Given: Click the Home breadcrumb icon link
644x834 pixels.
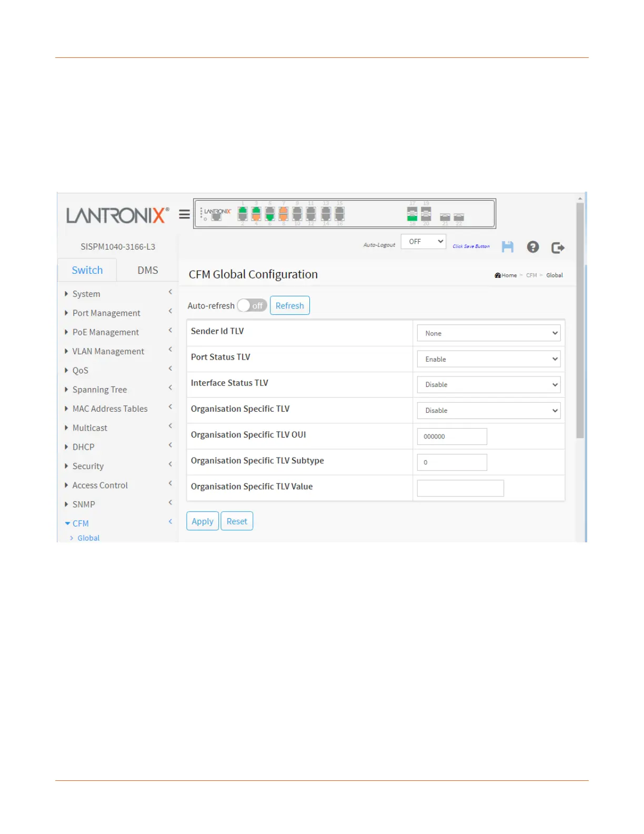Looking at the screenshot, I should point(506,275).
